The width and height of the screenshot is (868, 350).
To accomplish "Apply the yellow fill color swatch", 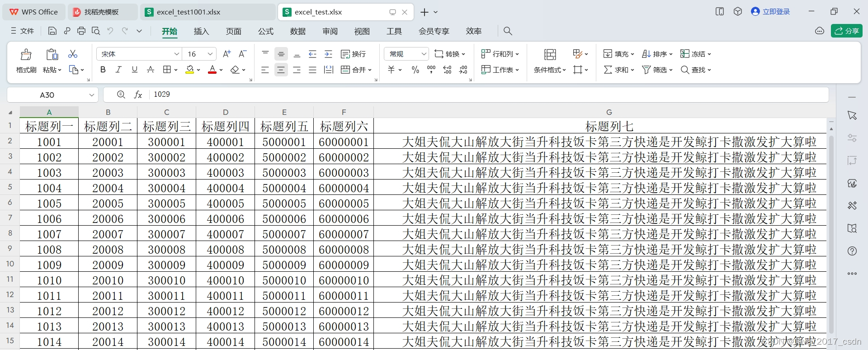I will point(190,70).
